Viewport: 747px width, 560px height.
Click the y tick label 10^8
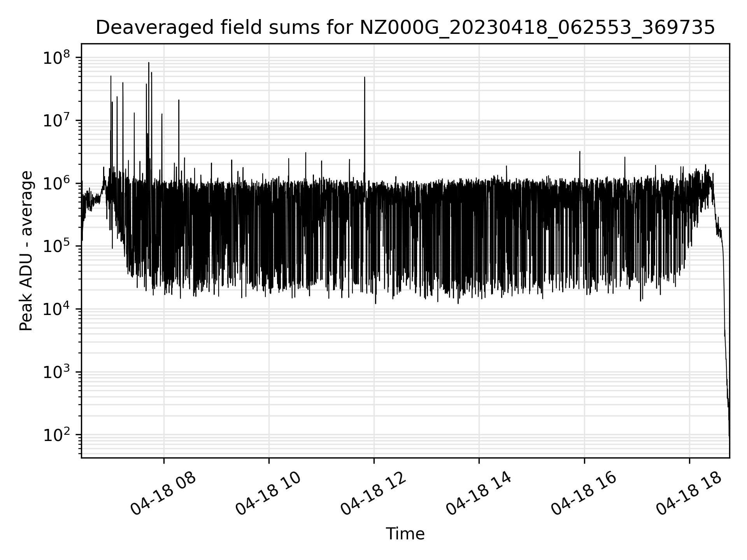(x=57, y=58)
